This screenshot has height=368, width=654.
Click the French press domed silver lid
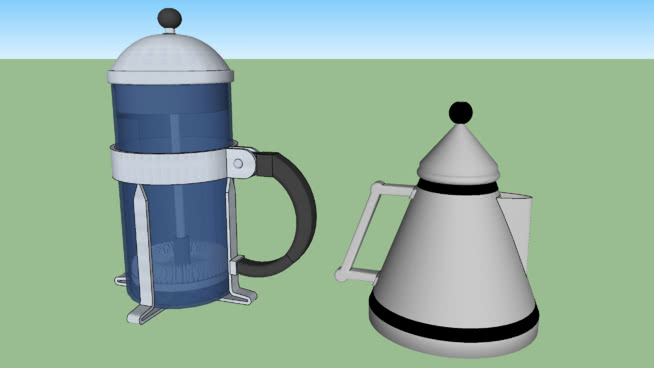170,58
